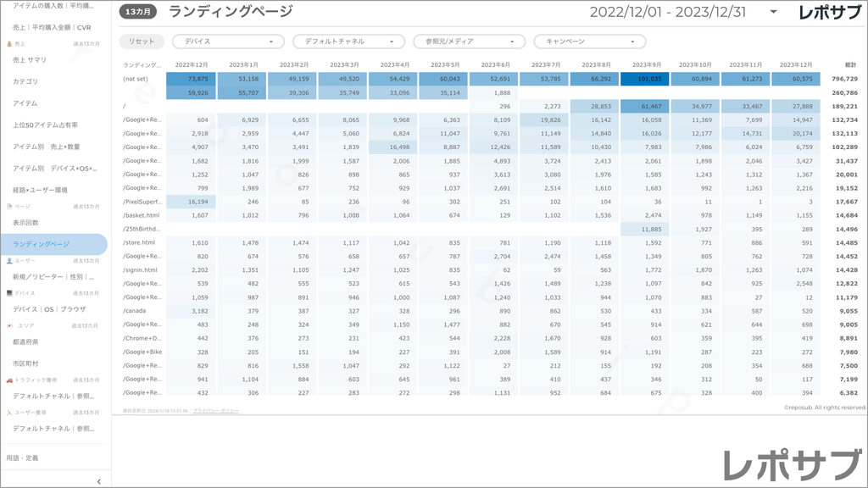The image size is (868, 488).
Task: Click the 売上 section icon in sidebar
Action: 8,42
